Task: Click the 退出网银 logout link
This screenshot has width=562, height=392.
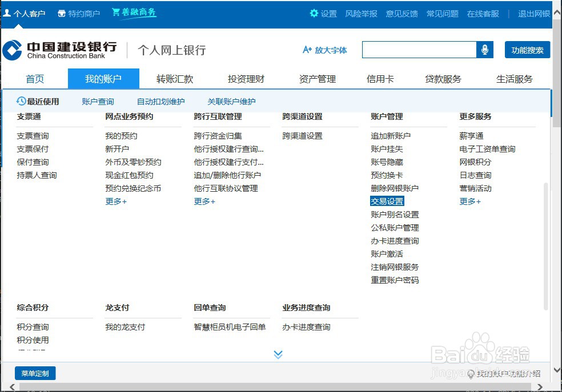Action: [x=533, y=13]
